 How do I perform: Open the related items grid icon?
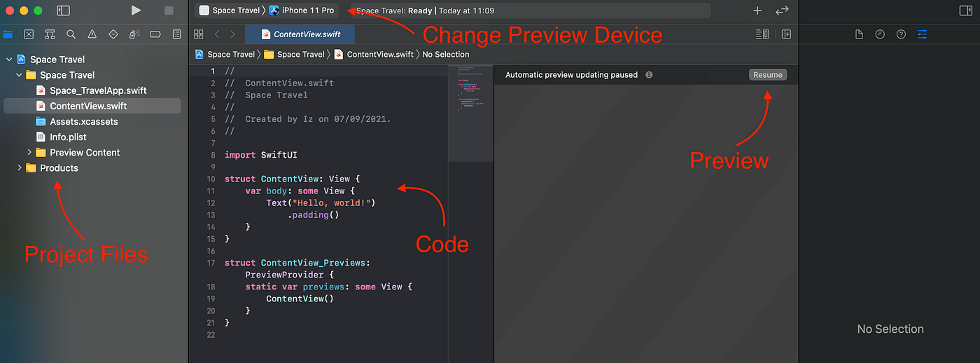pos(199,34)
